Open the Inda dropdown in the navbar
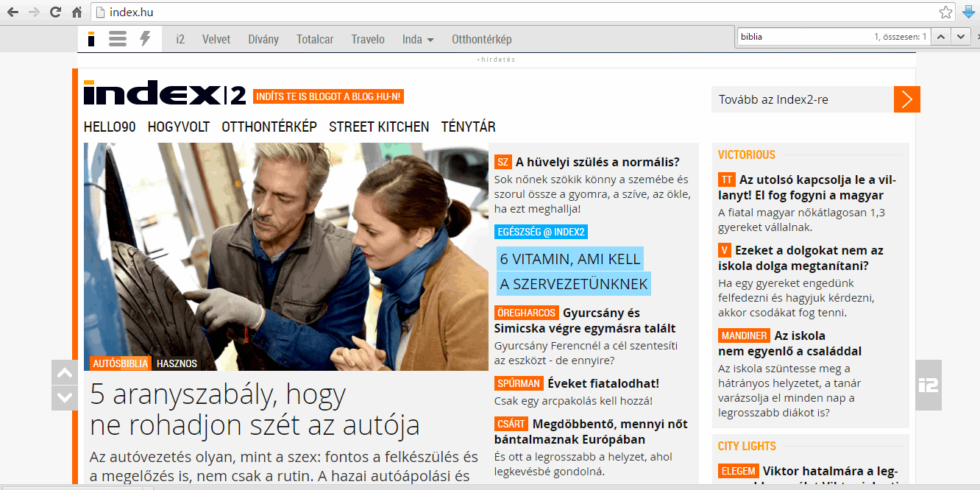Screen dimensions: 980x490 tap(418, 39)
